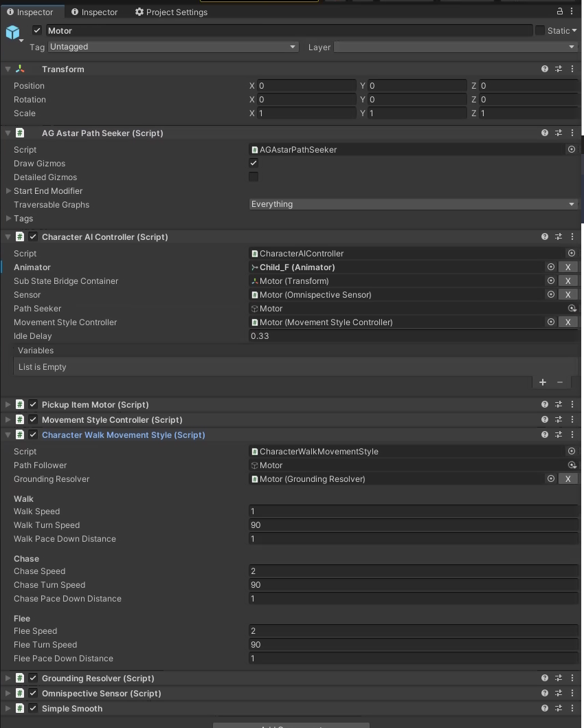
Task: Click the lock icon in the Inspector header
Action: click(560, 11)
